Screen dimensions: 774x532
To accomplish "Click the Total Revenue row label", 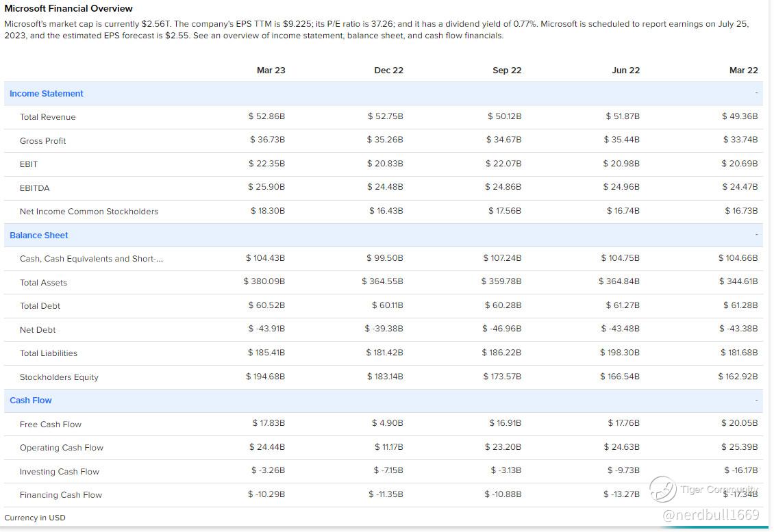I will tap(48, 117).
